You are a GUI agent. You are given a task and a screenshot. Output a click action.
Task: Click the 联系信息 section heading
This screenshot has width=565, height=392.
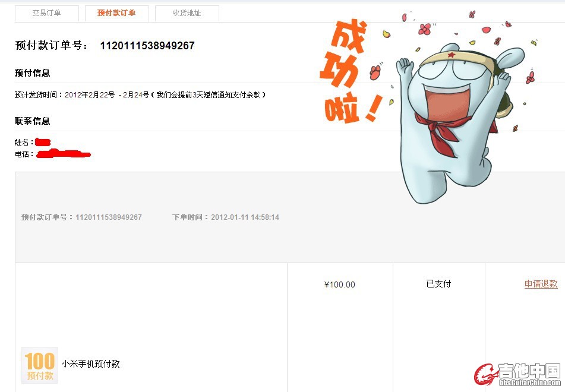pos(33,121)
